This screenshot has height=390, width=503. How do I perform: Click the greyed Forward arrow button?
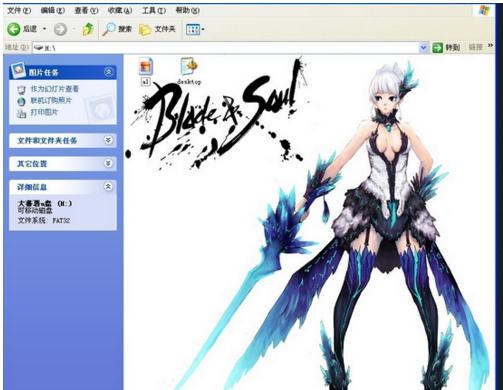pyautogui.click(x=60, y=29)
